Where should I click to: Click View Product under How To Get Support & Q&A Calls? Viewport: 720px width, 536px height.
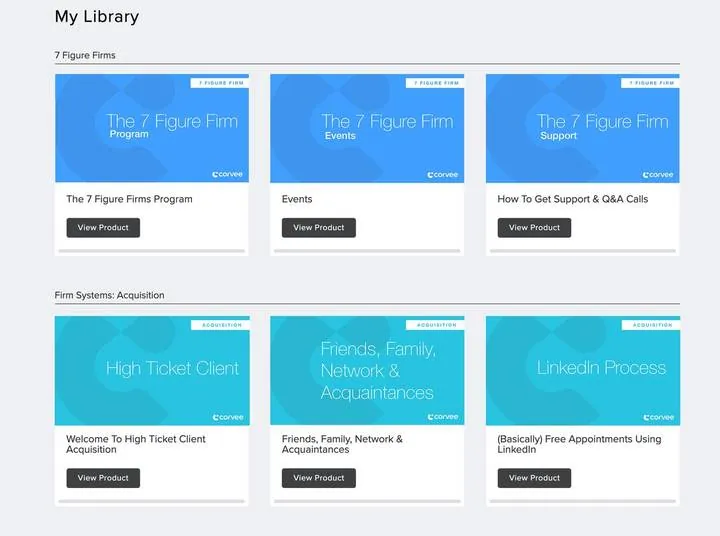pyautogui.click(x=534, y=228)
